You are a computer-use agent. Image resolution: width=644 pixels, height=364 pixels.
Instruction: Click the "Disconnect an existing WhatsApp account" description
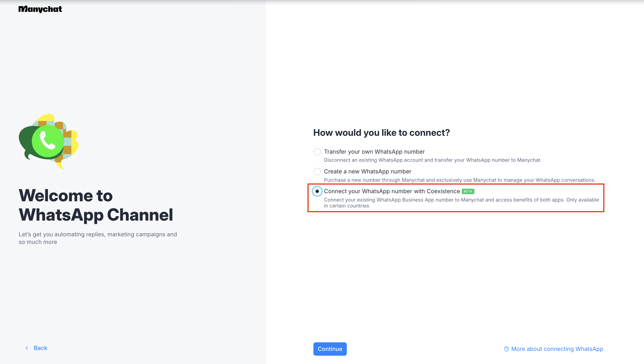(432, 160)
